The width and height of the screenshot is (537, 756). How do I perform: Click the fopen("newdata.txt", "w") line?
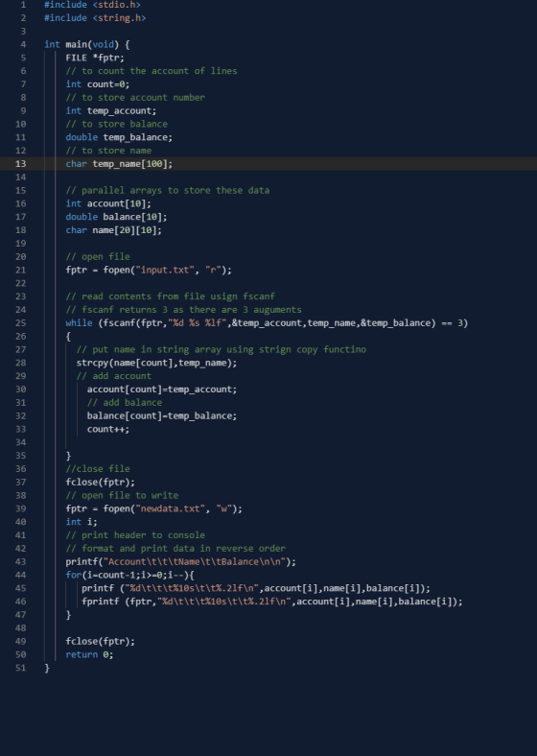click(x=154, y=509)
